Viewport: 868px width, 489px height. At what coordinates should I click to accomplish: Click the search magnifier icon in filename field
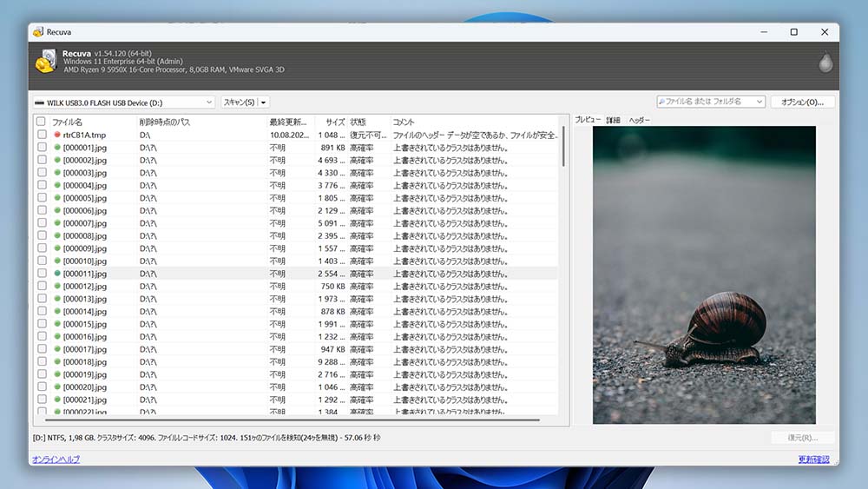pos(661,102)
